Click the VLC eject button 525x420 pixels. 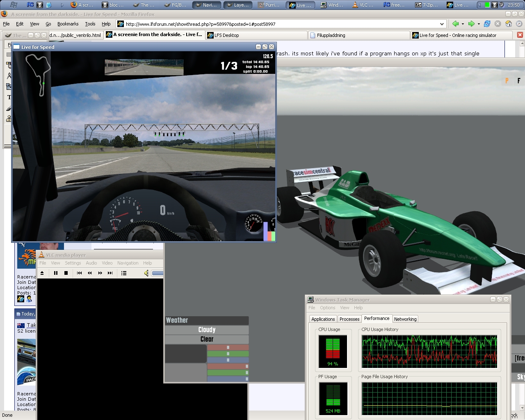42,273
